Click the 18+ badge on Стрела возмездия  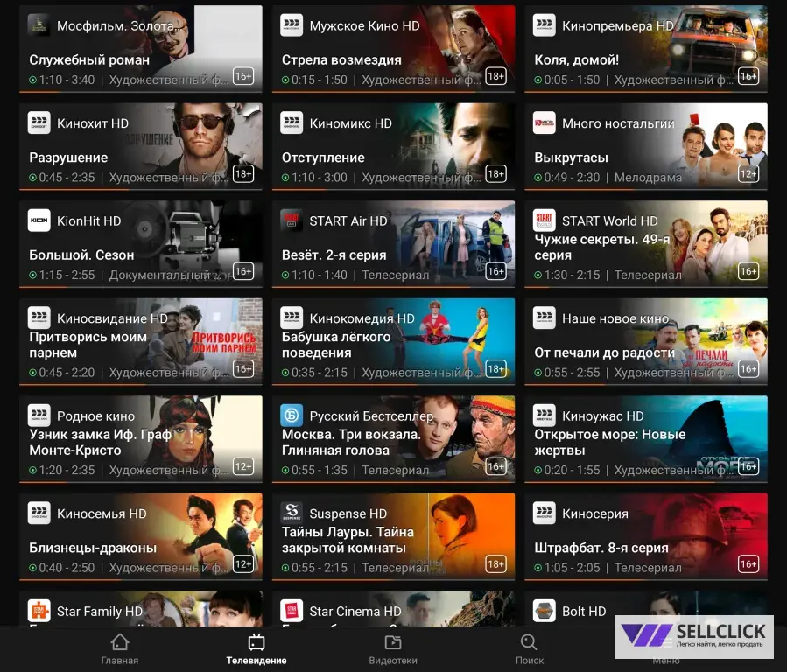(x=495, y=76)
